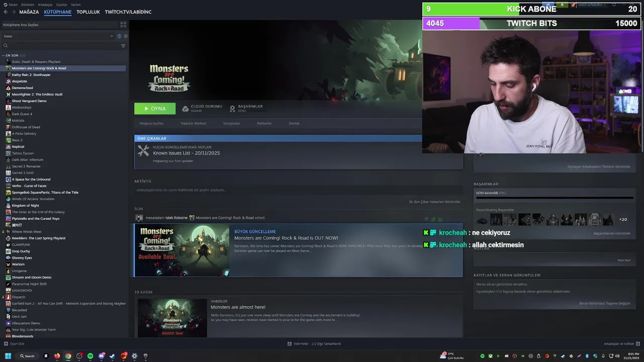The image size is (644, 362).
Task: Expand the Tümü library filter dropdown
Action: pos(58,36)
